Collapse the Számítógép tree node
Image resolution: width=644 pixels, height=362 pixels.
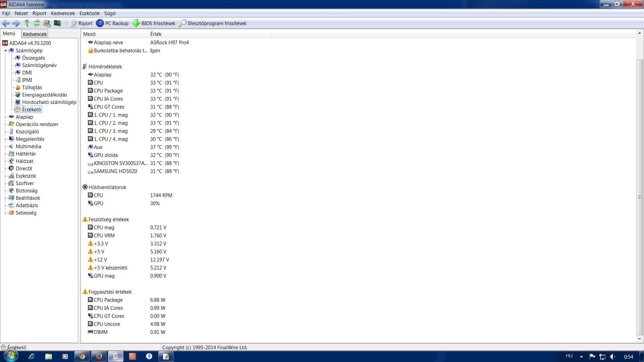point(5,51)
